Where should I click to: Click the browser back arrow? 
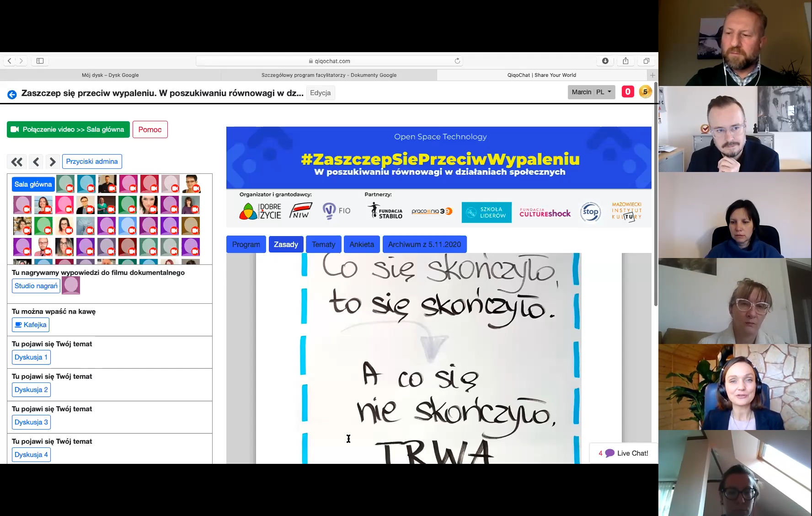(10, 61)
